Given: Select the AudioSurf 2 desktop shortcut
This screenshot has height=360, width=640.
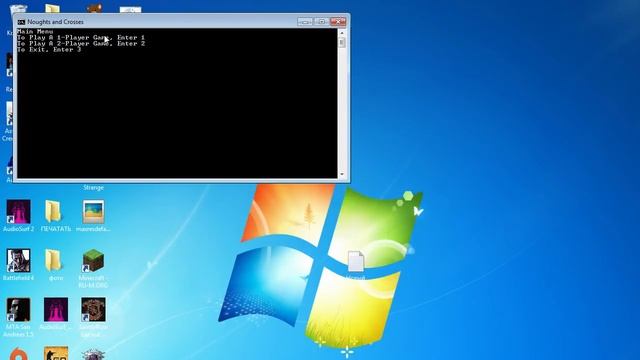Looking at the screenshot, I should click(x=18, y=216).
